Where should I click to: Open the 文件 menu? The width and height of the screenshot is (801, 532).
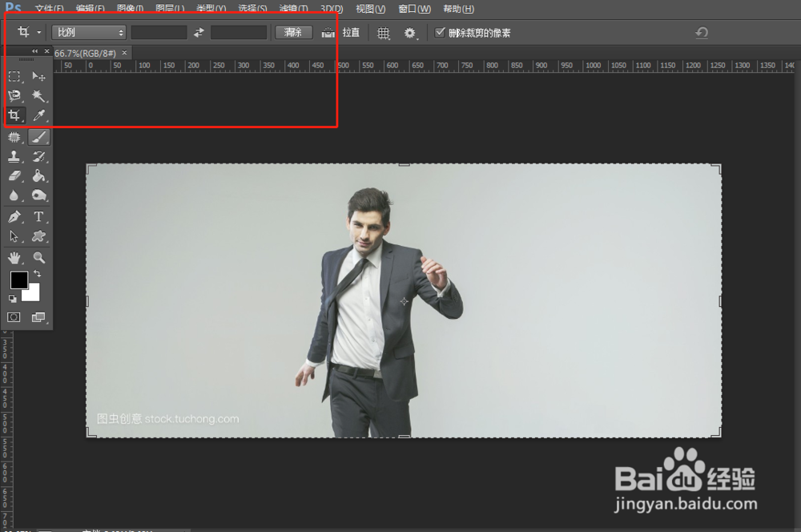49,9
